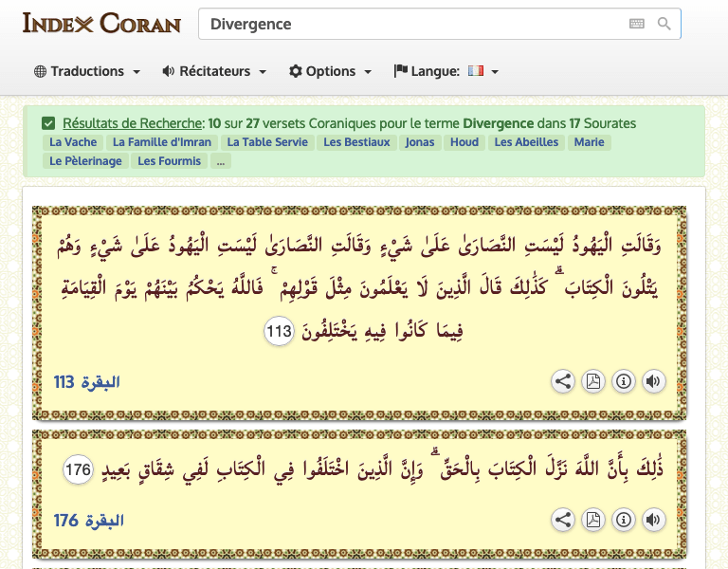This screenshot has height=569, width=728.
Task: Show more suras with the ellipsis tag
Action: tap(220, 161)
